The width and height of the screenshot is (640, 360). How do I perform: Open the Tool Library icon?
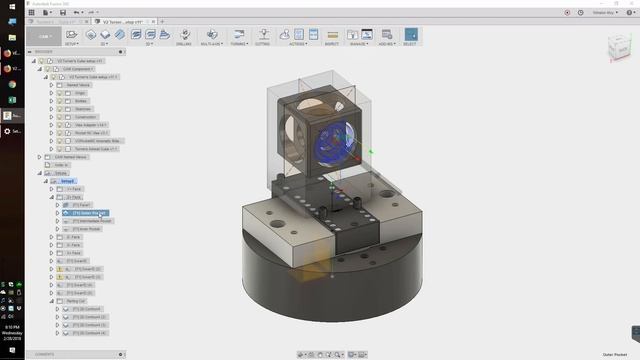(x=352, y=35)
